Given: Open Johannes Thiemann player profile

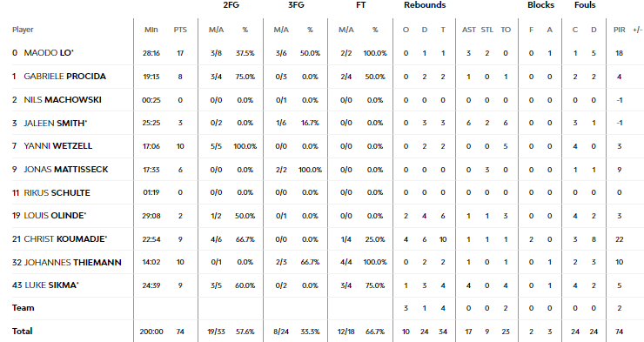Looking at the screenshot, I should point(73,262).
